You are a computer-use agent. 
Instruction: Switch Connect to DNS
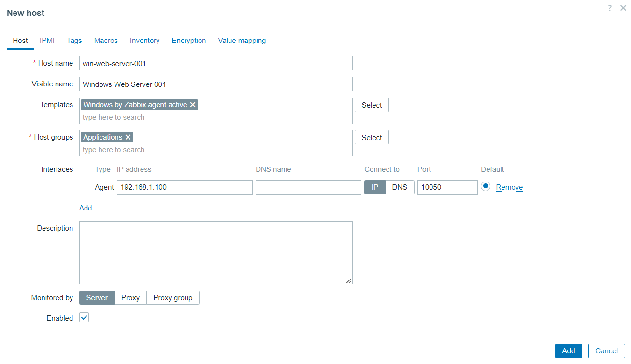[x=399, y=187]
